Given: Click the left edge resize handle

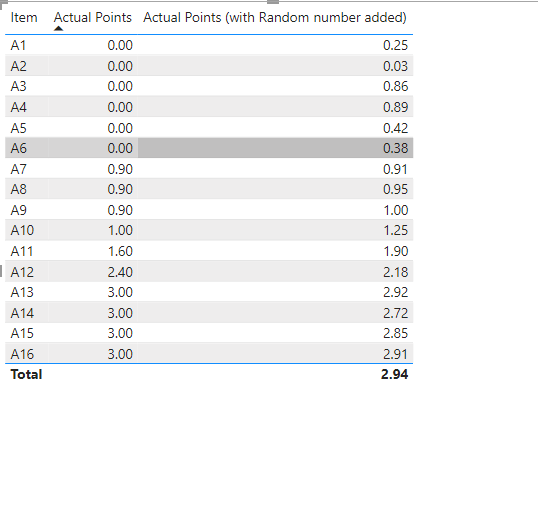Looking at the screenshot, I should 1,271.
